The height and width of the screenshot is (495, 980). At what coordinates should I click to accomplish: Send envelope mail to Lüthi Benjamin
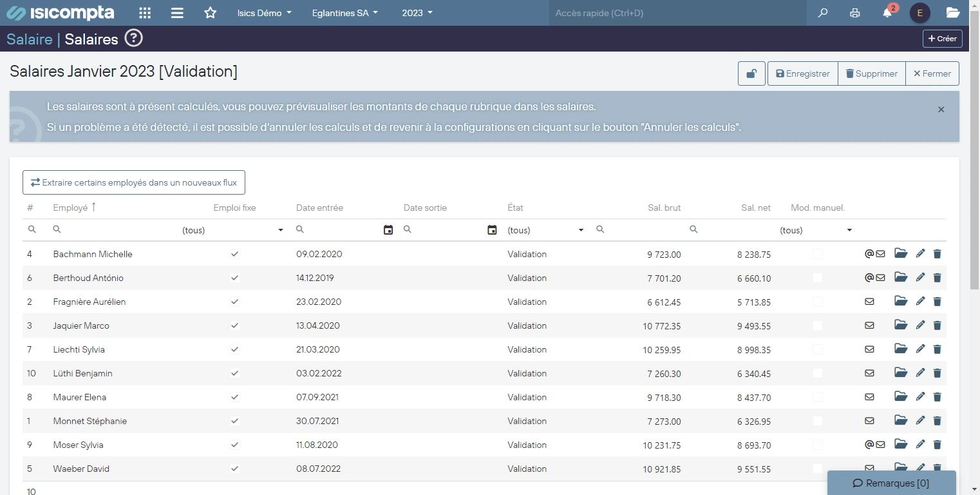click(869, 373)
